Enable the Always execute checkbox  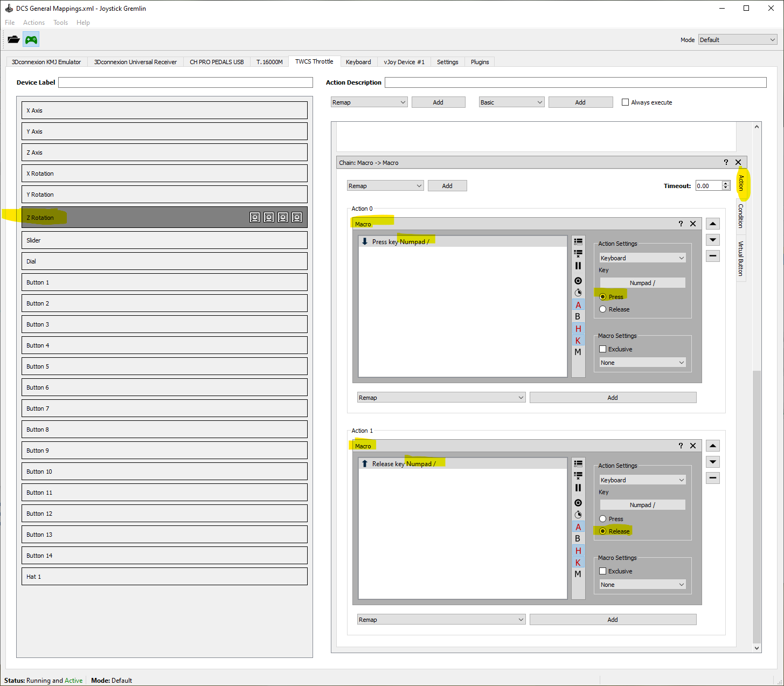(x=626, y=102)
